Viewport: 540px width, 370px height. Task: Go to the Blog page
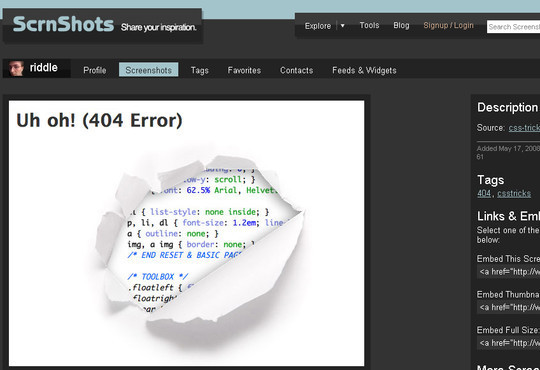coord(401,25)
